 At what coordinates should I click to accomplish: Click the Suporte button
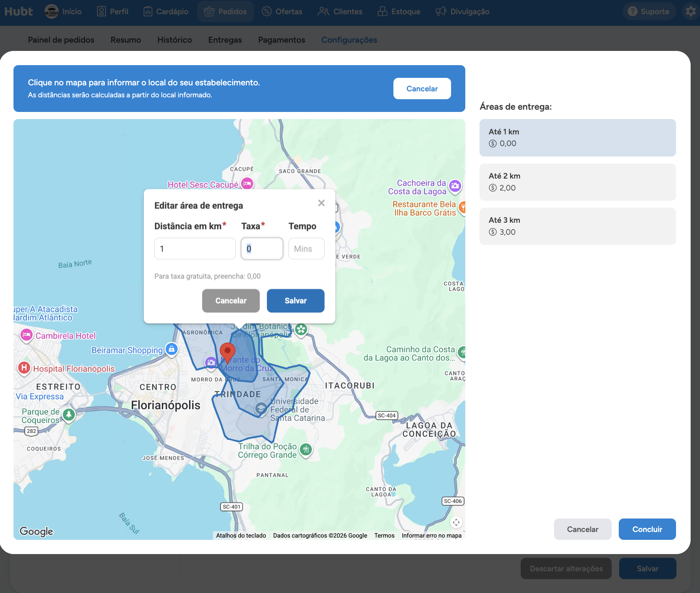pos(649,12)
